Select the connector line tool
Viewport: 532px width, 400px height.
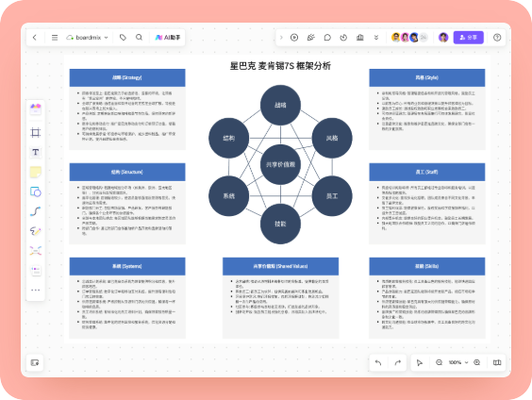[x=36, y=211]
